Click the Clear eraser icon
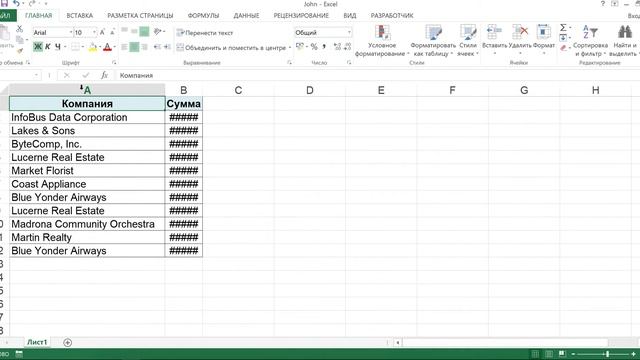Viewport: 640px width, 360px height. click(x=563, y=48)
